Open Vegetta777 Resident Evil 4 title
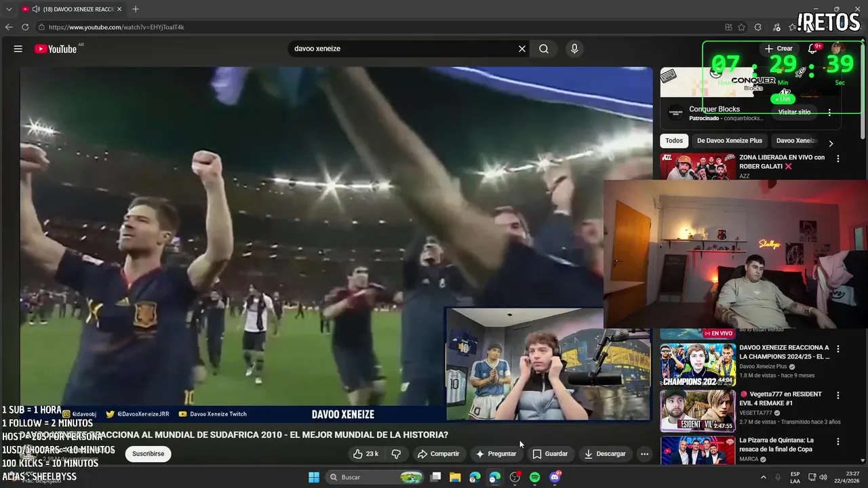The width and height of the screenshot is (868, 488). click(781, 398)
